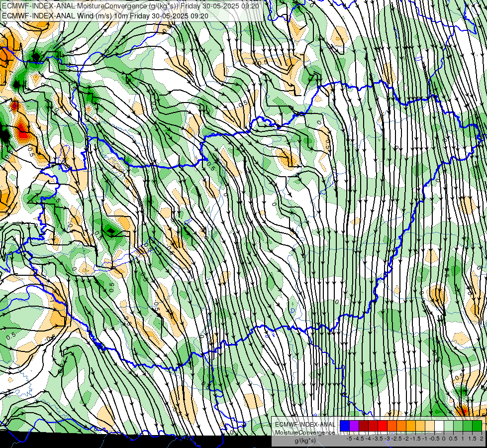Click the red swatch ending at -3.5
The height and width of the screenshot is (448, 487).
pos(373,426)
